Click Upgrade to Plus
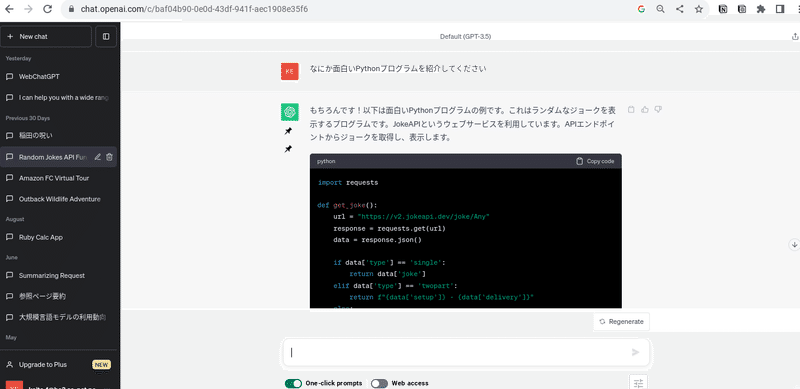 [x=43, y=364]
